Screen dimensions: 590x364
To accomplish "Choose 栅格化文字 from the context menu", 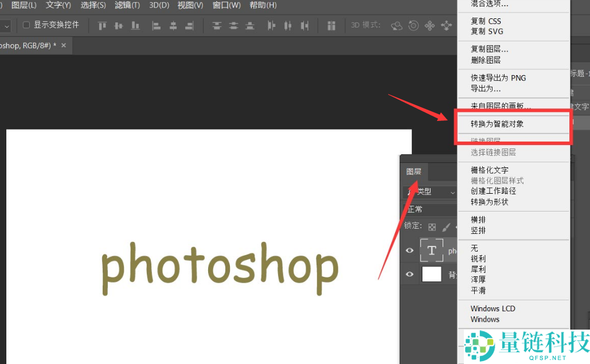I will [489, 170].
